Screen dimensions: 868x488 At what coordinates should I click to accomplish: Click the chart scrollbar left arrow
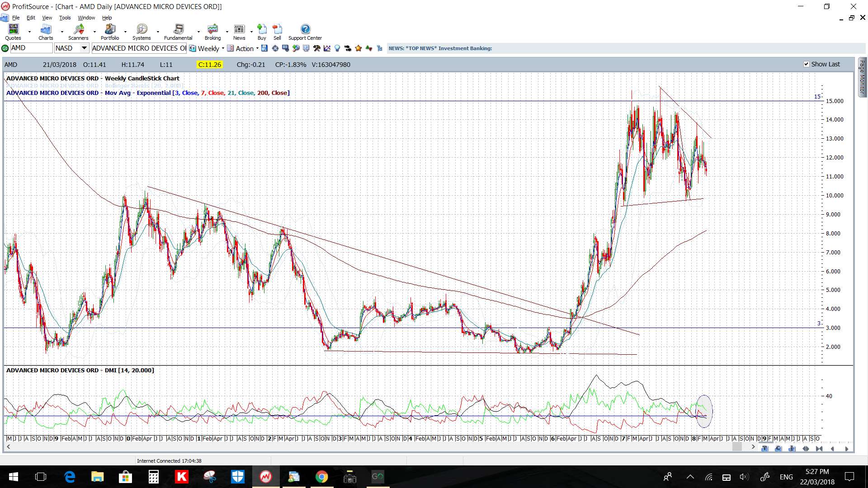pyautogui.click(x=8, y=447)
